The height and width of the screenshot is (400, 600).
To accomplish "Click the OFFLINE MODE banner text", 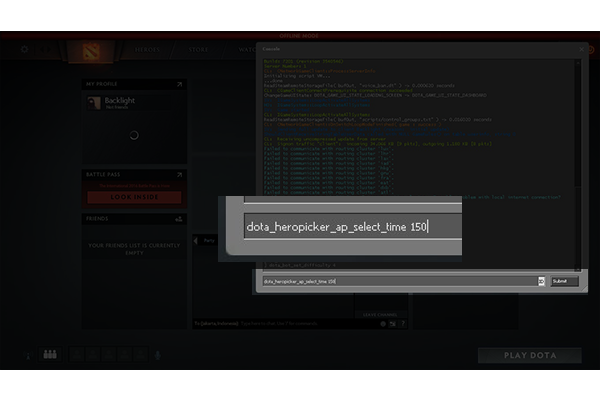I will point(299,36).
